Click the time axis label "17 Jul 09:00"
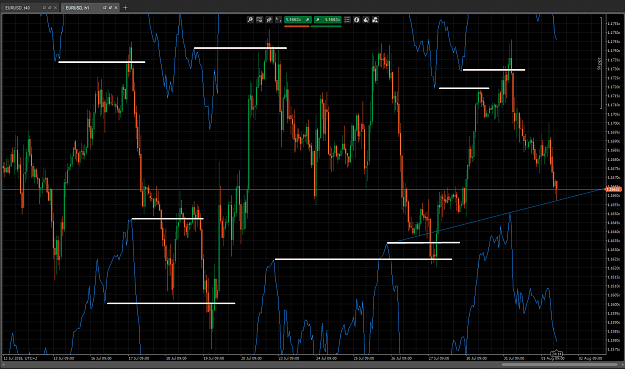This screenshot has height=369, width=625. 139,358
